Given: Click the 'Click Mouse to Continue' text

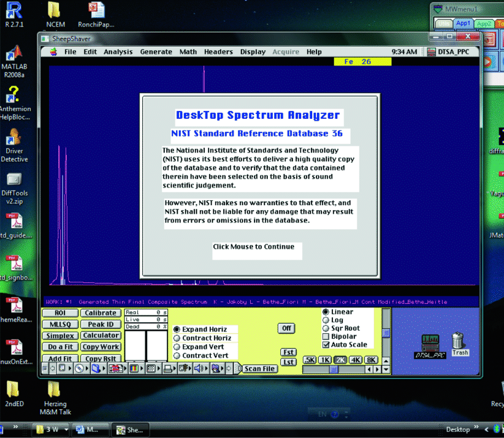Looking at the screenshot, I should point(254,247).
